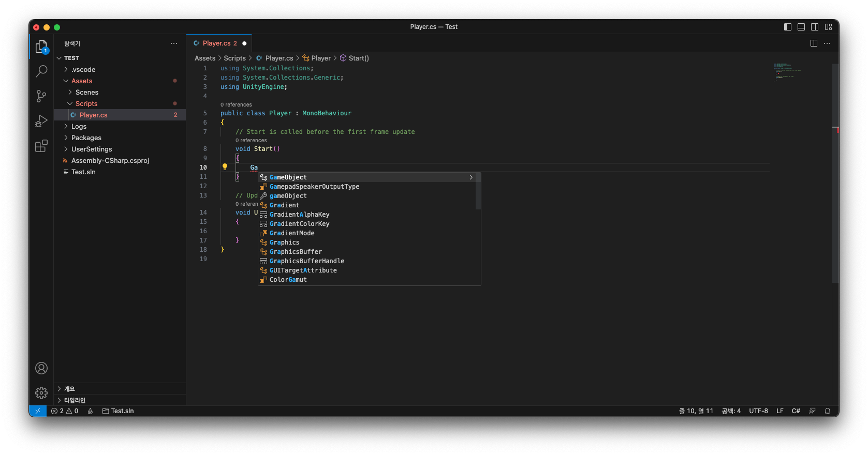Viewport: 868px width, 455px height.
Task: Click 0 references lens above Player class
Action: coord(236,105)
